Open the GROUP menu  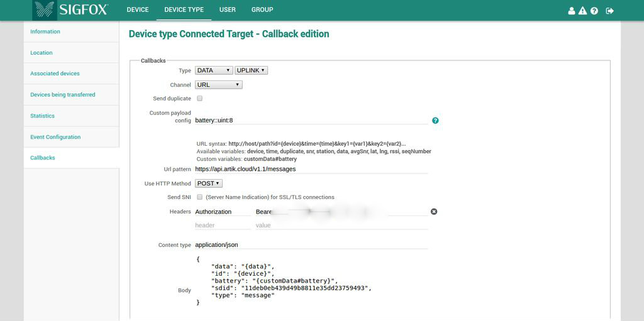click(262, 10)
